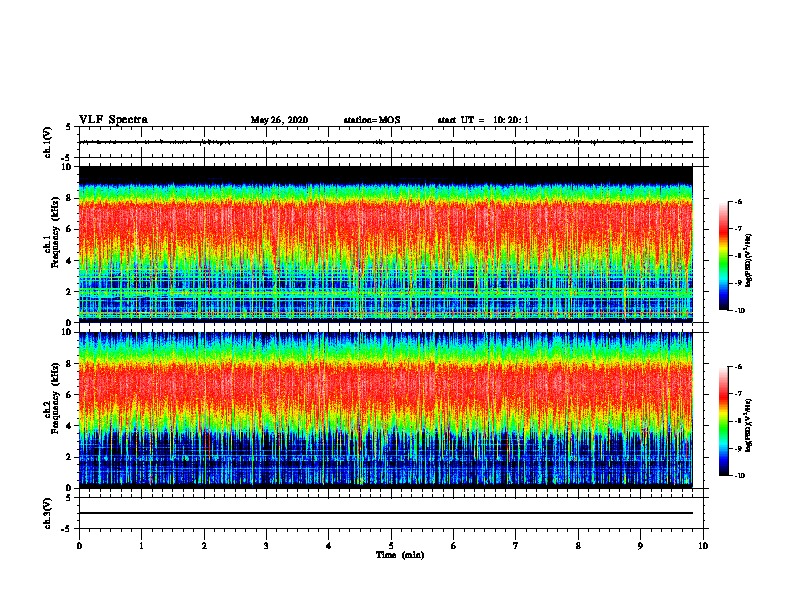
Task: Click the "ch.1(V)" waveform axis label
Action: click(48, 142)
